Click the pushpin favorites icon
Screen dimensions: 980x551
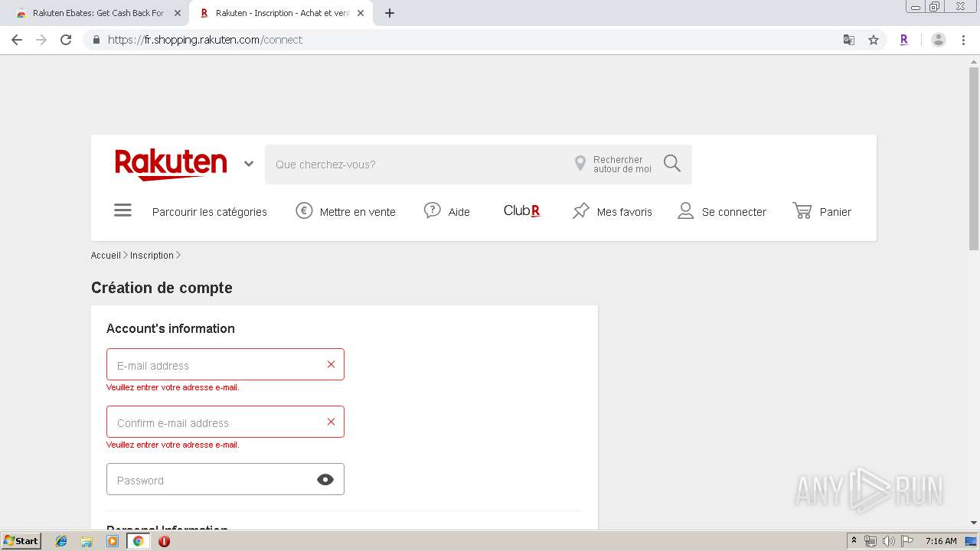click(x=581, y=210)
